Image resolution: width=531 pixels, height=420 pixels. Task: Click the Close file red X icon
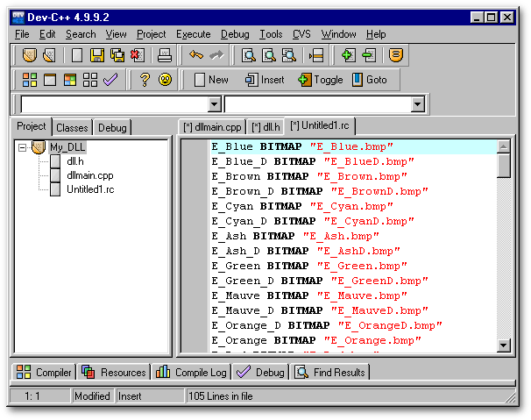pyautogui.click(x=136, y=55)
